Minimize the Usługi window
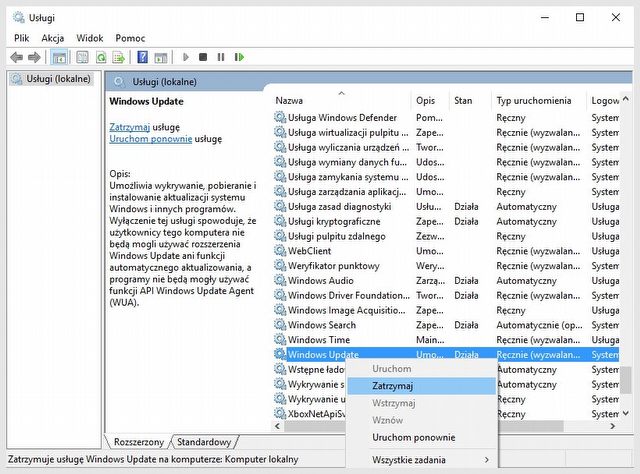This screenshot has height=474, width=640. 544,18
